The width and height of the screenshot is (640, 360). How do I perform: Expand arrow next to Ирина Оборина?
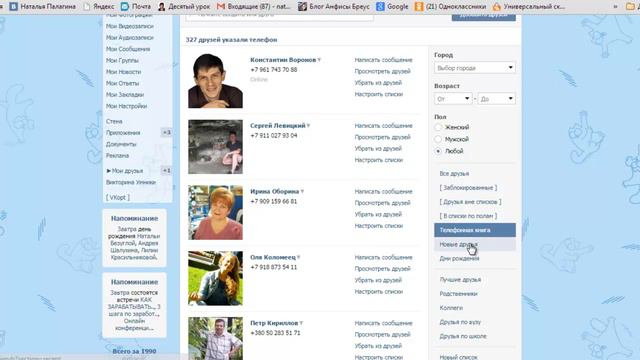coord(302,191)
